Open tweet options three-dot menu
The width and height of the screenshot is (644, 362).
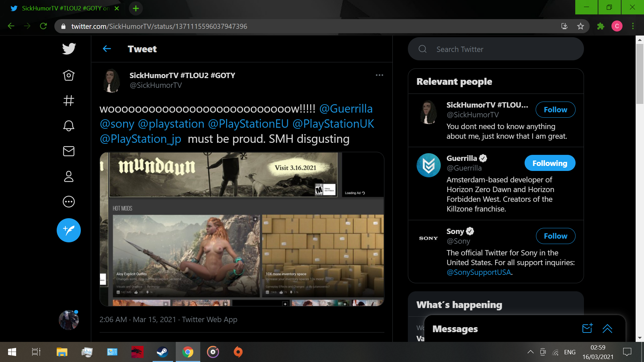[x=379, y=75]
